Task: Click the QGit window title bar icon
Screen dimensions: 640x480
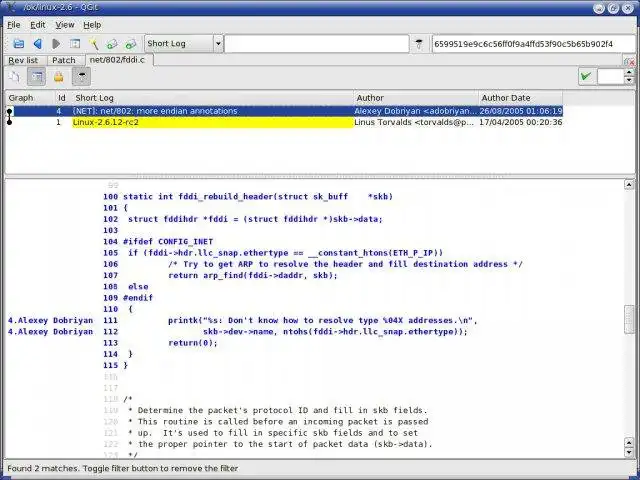Action: [11, 7]
